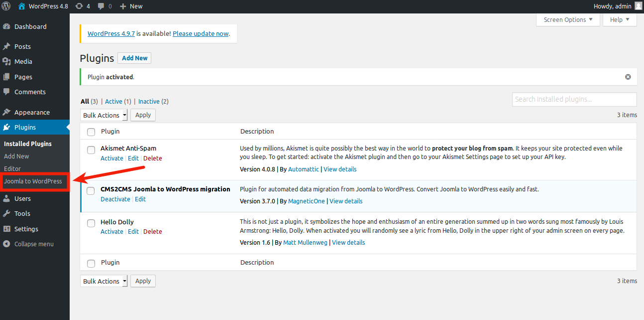Click the bottom Apply button
This screenshot has height=320, width=644.
click(x=143, y=281)
